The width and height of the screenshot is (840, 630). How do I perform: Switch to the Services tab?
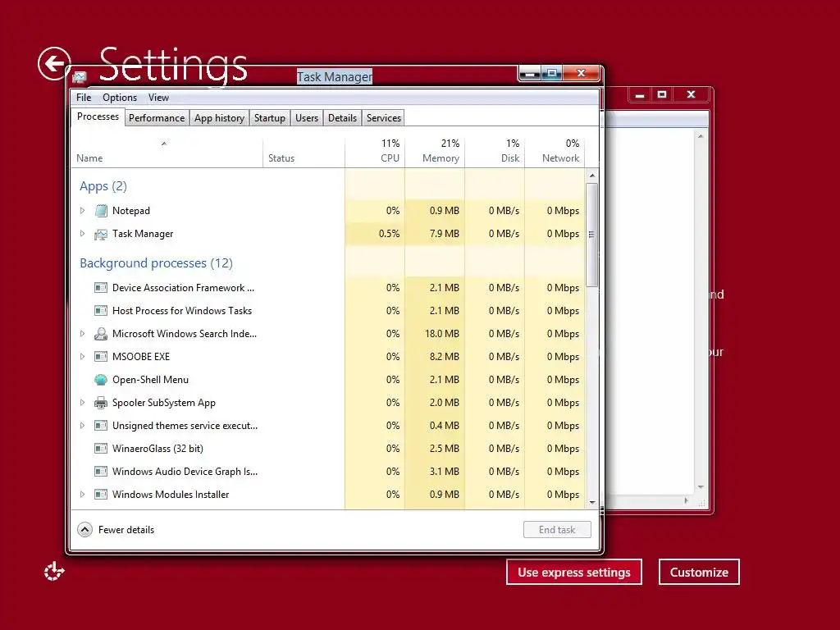click(x=384, y=118)
